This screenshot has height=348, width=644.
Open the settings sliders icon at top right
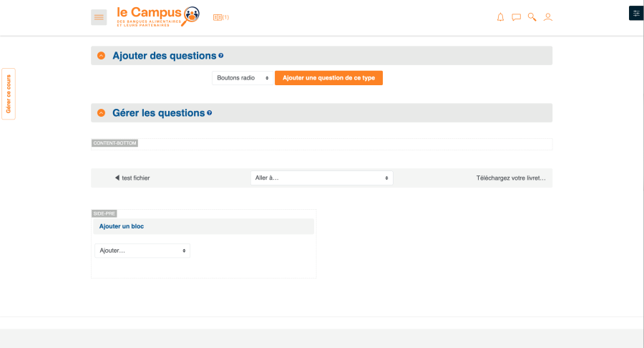pos(636,13)
